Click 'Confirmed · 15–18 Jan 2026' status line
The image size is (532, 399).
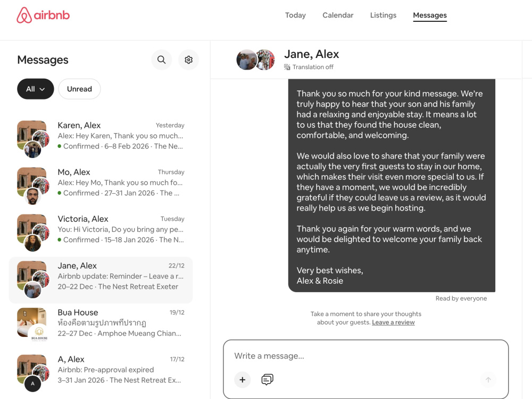click(x=121, y=240)
